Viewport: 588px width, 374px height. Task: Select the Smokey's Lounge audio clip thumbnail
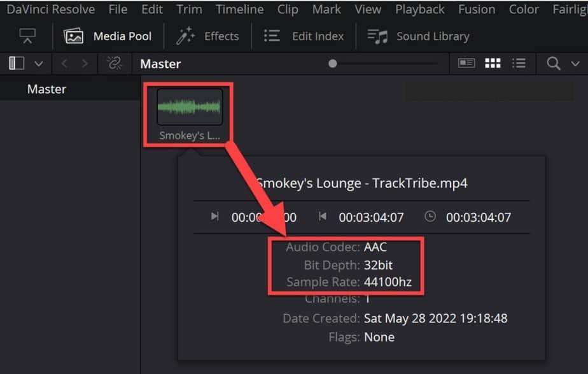click(x=190, y=107)
